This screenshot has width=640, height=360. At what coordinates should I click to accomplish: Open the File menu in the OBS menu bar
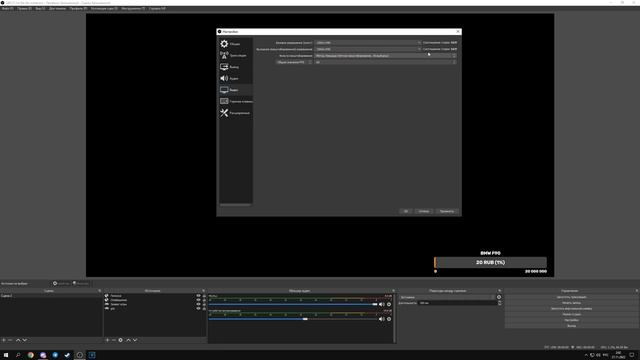coord(7,8)
